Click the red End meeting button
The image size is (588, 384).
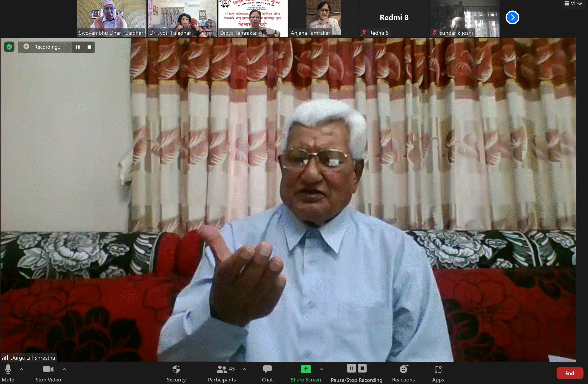570,373
